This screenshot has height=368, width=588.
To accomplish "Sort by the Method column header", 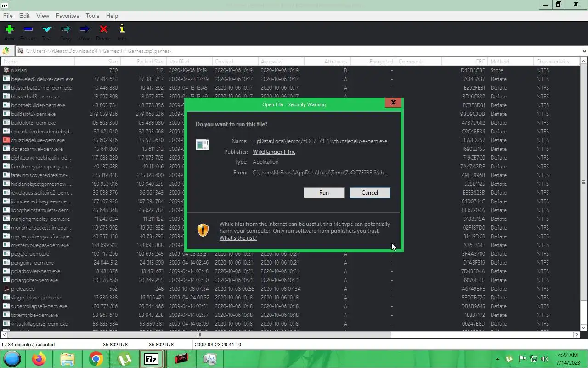I will (x=510, y=62).
